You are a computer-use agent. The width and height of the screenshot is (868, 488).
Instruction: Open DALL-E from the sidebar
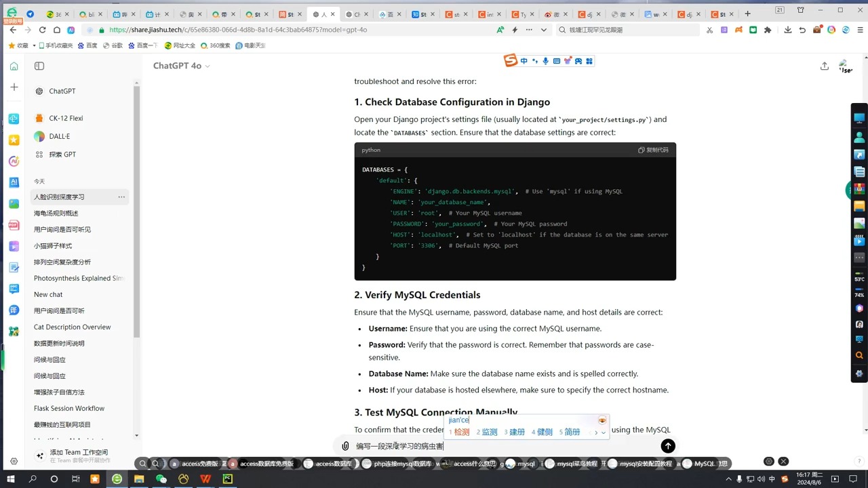click(x=59, y=136)
